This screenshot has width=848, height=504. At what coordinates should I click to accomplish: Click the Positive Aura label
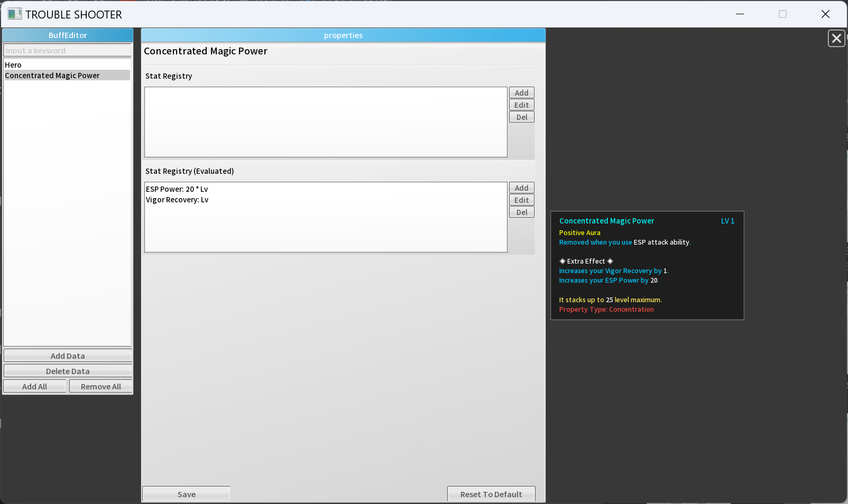579,232
